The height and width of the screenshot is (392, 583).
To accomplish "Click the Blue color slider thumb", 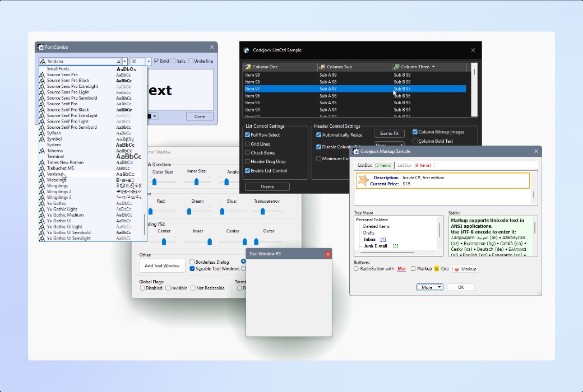I will [222, 212].
